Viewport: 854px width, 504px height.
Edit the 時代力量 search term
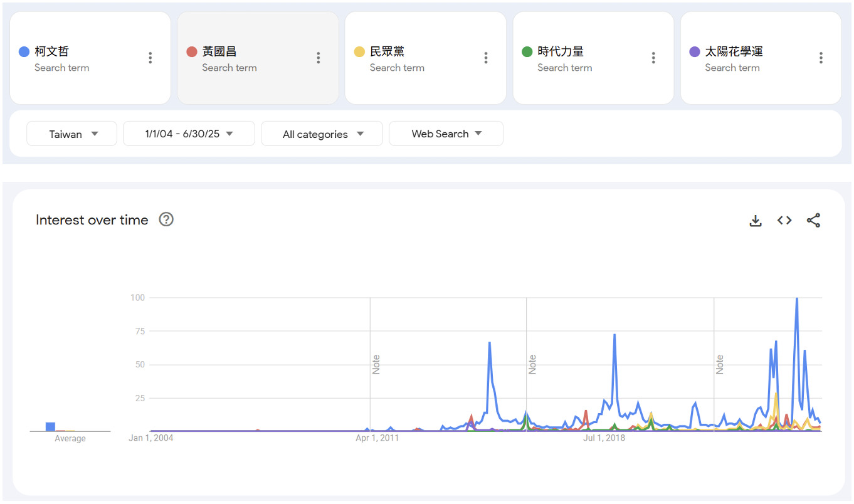(x=561, y=51)
